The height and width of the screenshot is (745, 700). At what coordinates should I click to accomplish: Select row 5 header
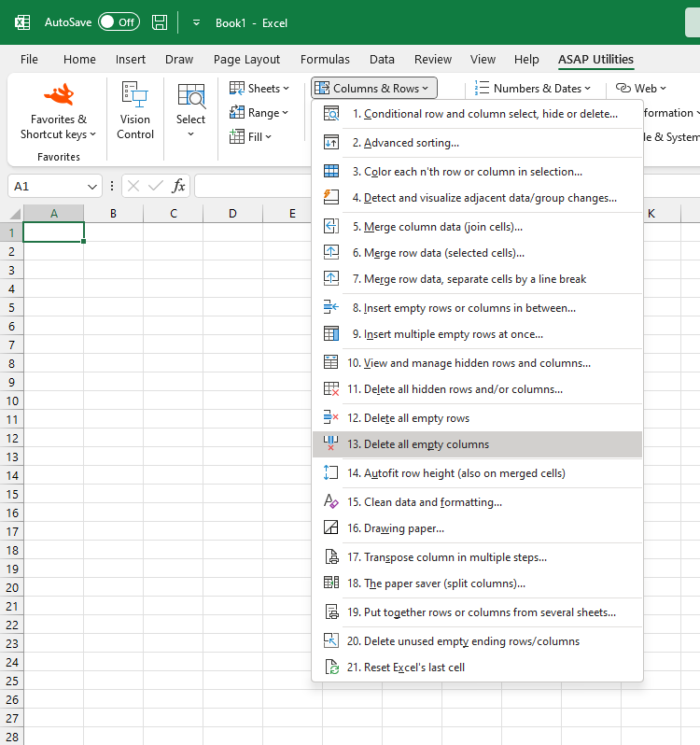(x=11, y=307)
